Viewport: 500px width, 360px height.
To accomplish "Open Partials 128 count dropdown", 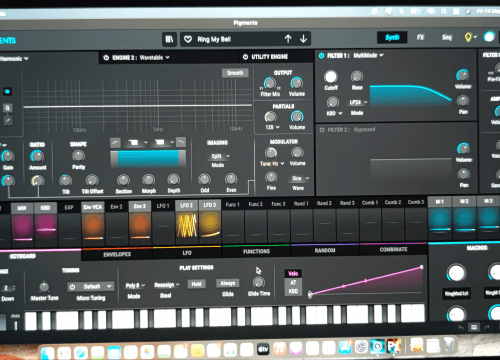I will [x=272, y=127].
